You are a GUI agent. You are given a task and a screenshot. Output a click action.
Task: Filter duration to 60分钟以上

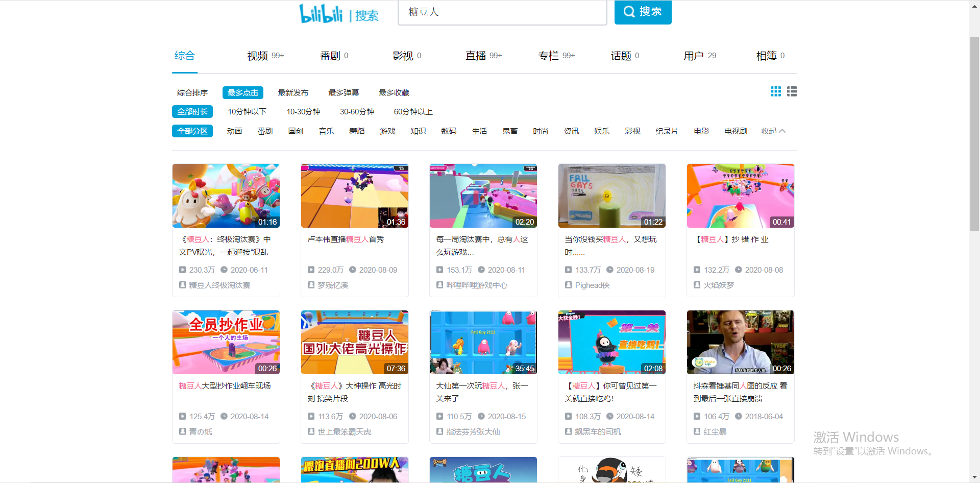tap(413, 111)
